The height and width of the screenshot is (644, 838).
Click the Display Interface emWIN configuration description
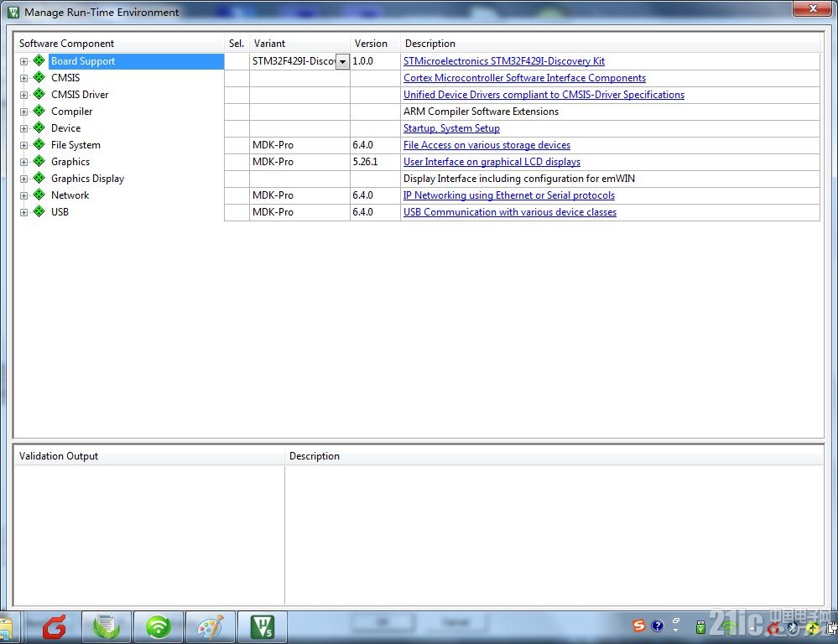519,179
